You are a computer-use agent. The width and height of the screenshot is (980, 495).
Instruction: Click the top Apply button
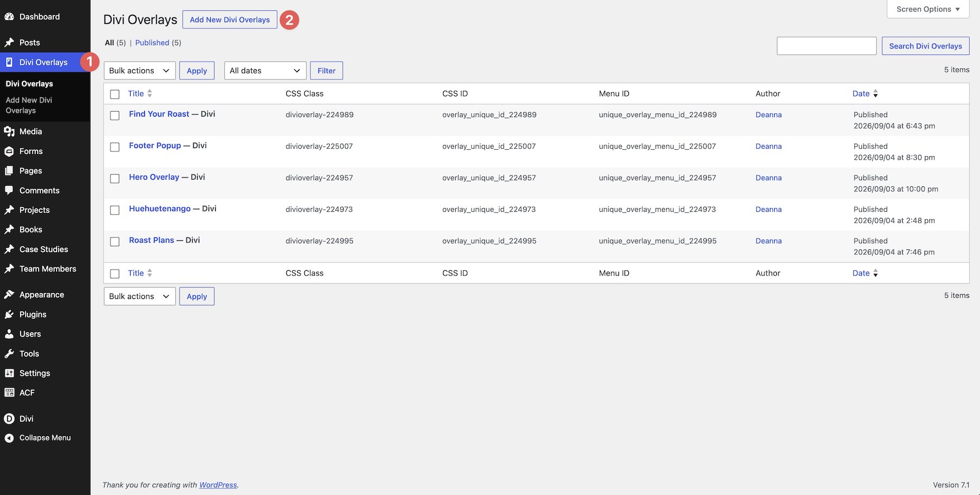(x=197, y=71)
